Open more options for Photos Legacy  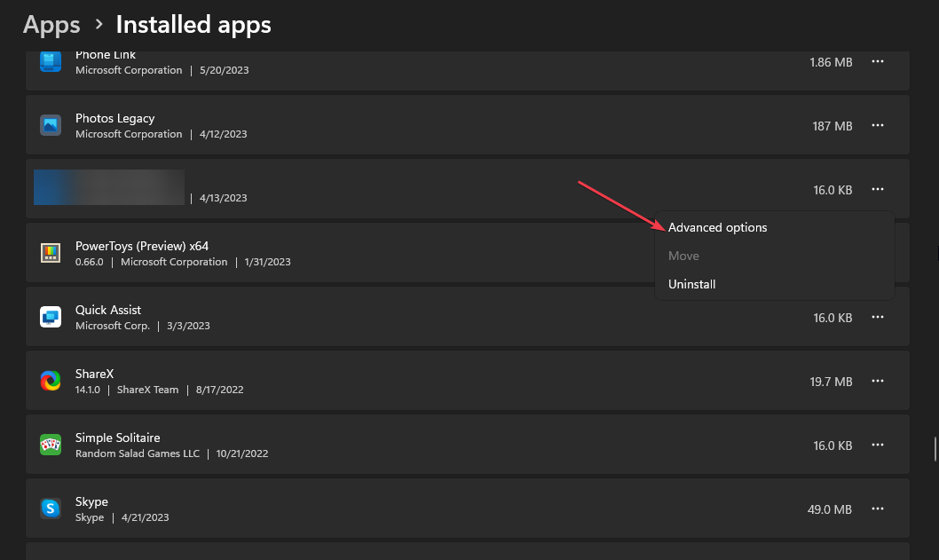click(x=878, y=125)
